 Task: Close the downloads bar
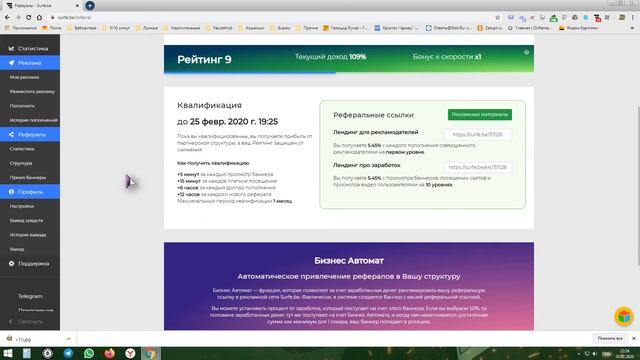click(x=633, y=338)
